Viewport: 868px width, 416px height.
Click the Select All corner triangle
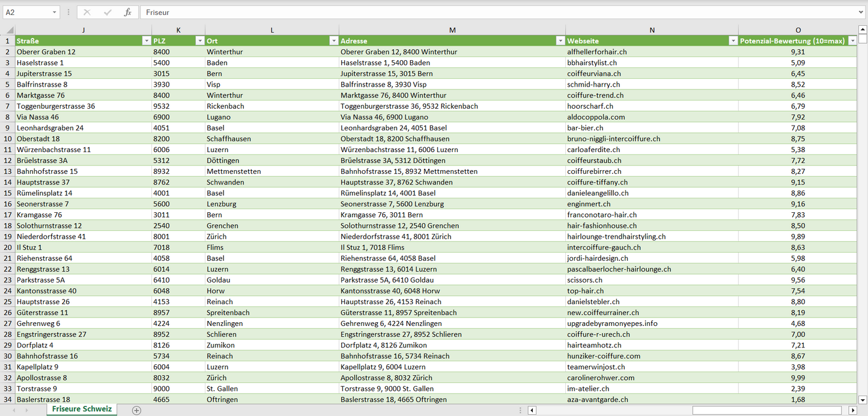pyautogui.click(x=10, y=30)
